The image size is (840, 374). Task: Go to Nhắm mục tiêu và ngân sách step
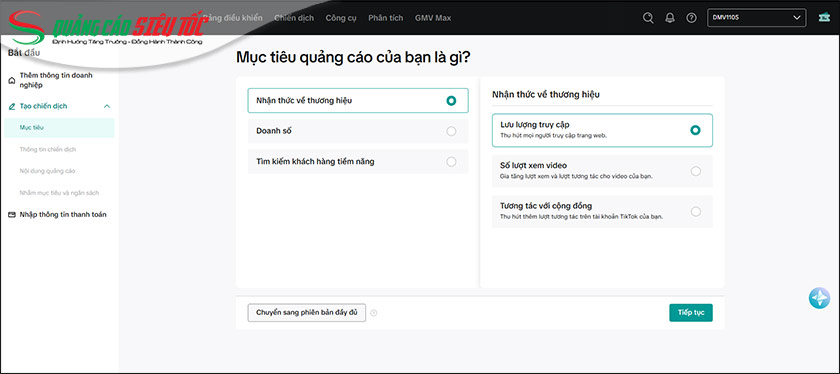59,192
